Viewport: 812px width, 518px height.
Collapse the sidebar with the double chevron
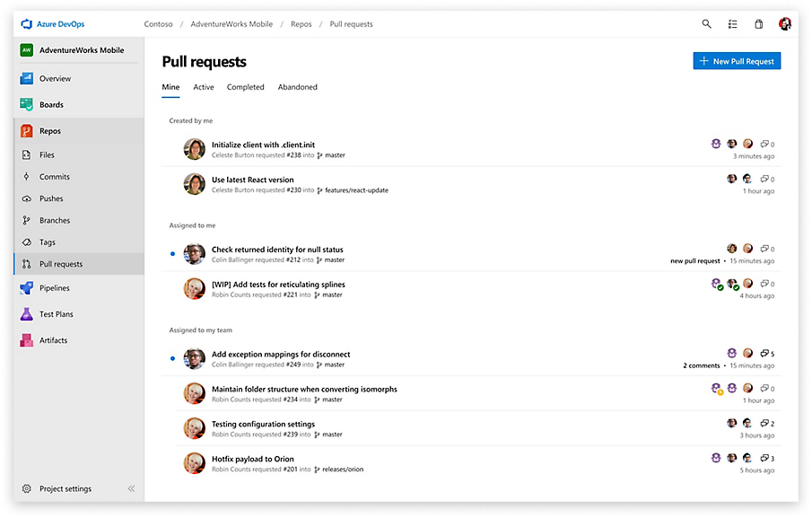(x=131, y=489)
